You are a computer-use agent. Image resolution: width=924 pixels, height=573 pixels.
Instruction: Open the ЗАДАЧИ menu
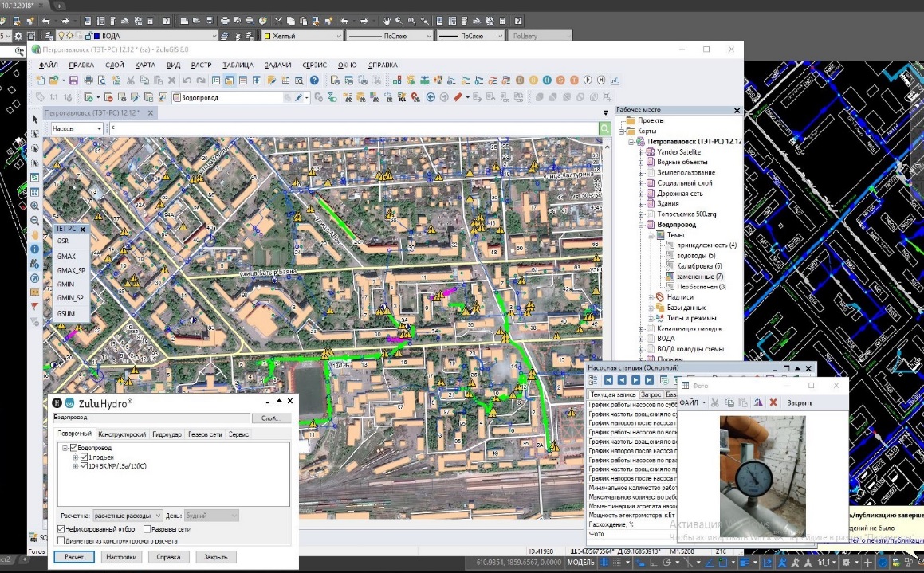277,65
